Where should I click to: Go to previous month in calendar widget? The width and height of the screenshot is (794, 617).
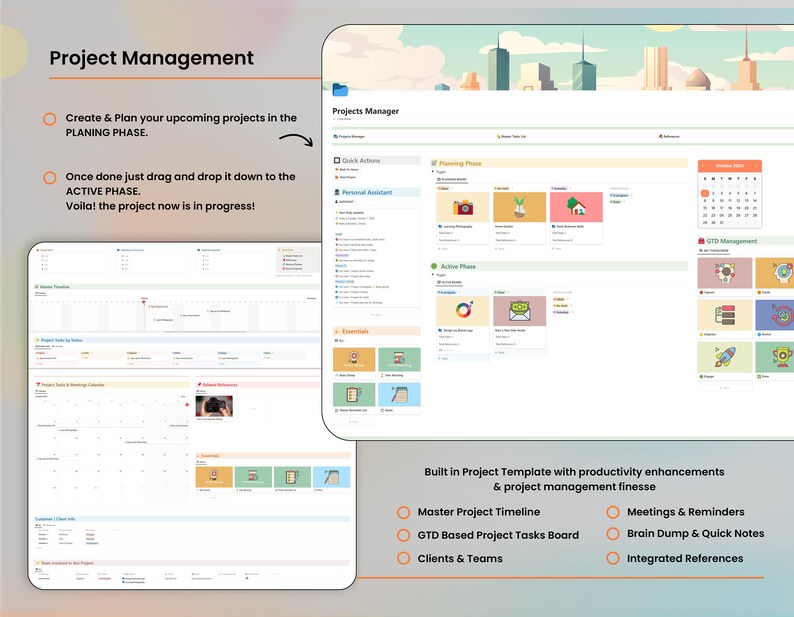703,166
